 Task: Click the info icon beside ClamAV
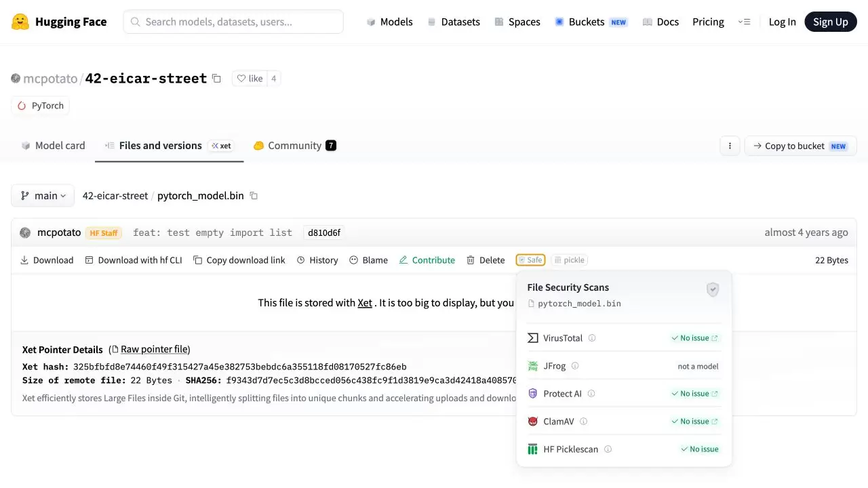pyautogui.click(x=583, y=422)
